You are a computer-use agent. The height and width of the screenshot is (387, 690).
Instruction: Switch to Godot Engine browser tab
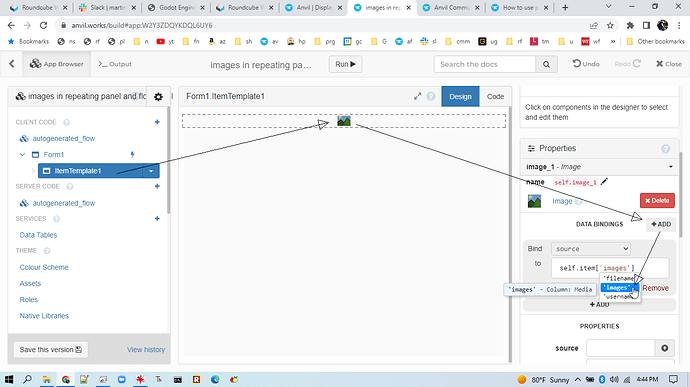177,7
